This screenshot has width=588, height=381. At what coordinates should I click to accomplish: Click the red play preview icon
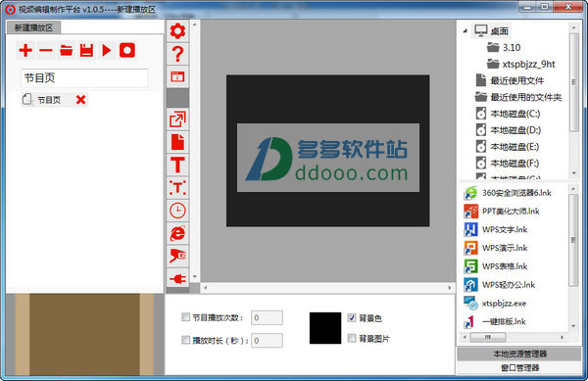coord(107,50)
